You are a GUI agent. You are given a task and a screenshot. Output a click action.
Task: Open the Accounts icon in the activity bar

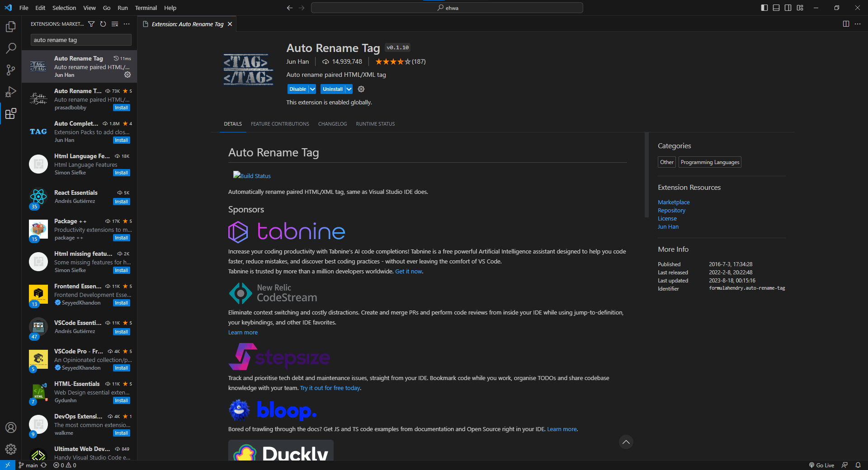[10, 428]
